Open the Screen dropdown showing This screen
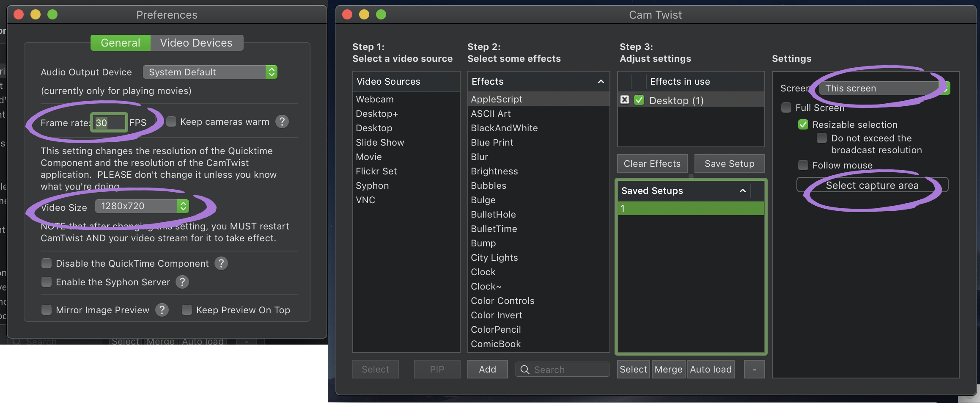This screenshot has width=980, height=403. (884, 88)
